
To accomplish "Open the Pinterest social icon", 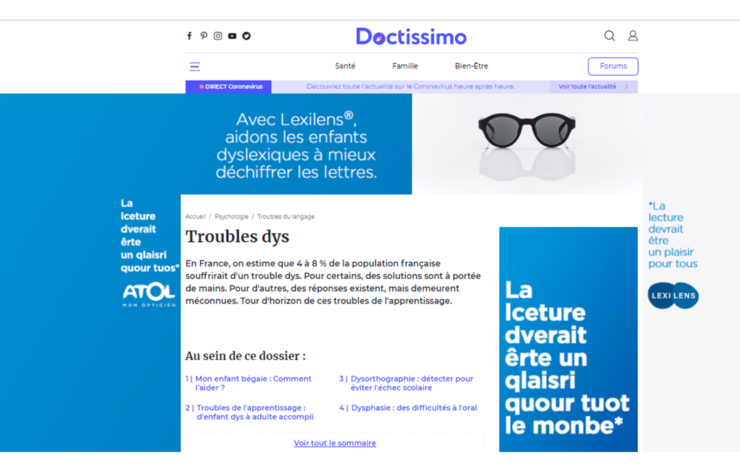I will (x=203, y=36).
